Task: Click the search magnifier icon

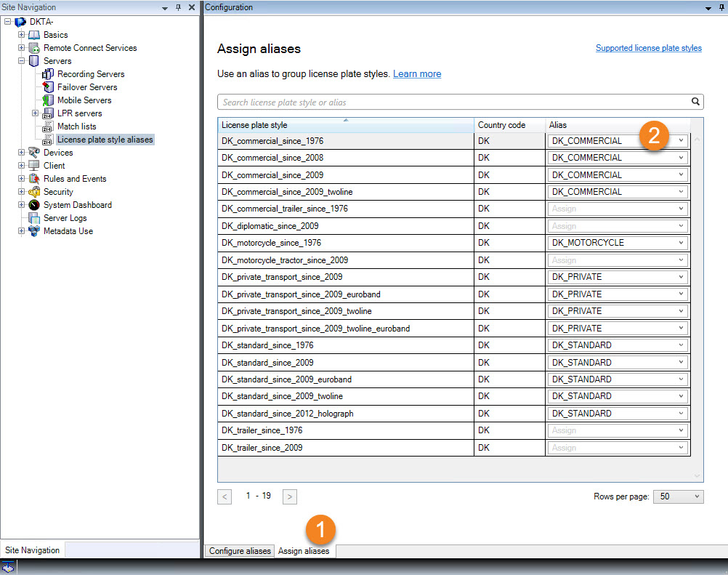Action: point(695,102)
